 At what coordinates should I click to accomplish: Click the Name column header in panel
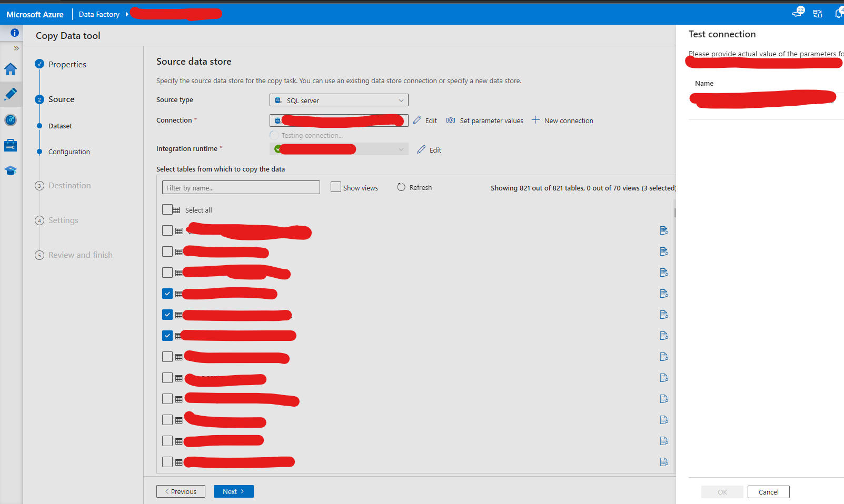click(704, 83)
